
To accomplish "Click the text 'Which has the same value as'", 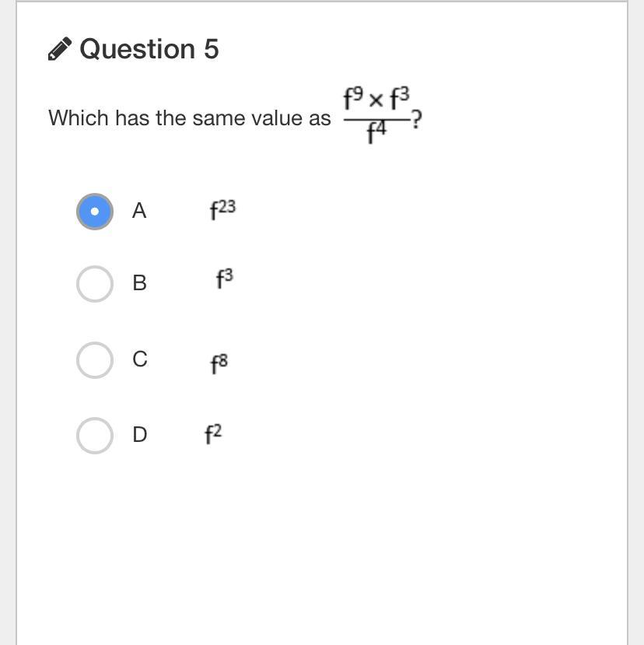I will [x=189, y=118].
